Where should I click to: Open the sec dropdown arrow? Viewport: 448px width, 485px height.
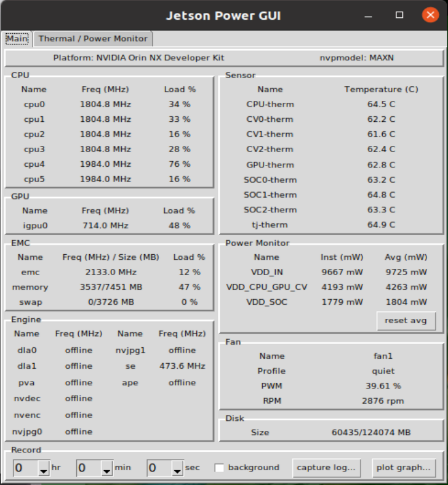point(177,468)
